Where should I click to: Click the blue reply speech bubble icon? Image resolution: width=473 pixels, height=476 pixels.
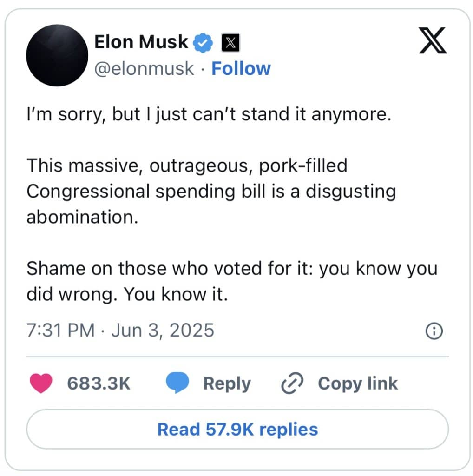coord(177,383)
